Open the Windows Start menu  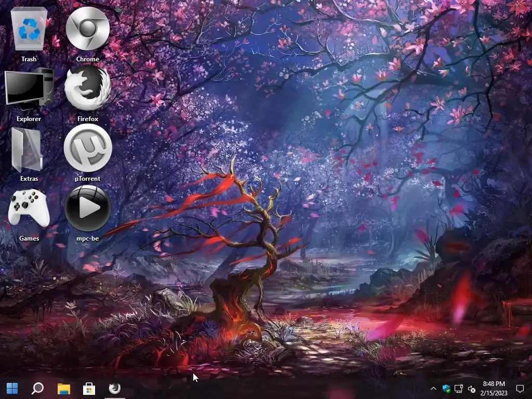coord(12,389)
